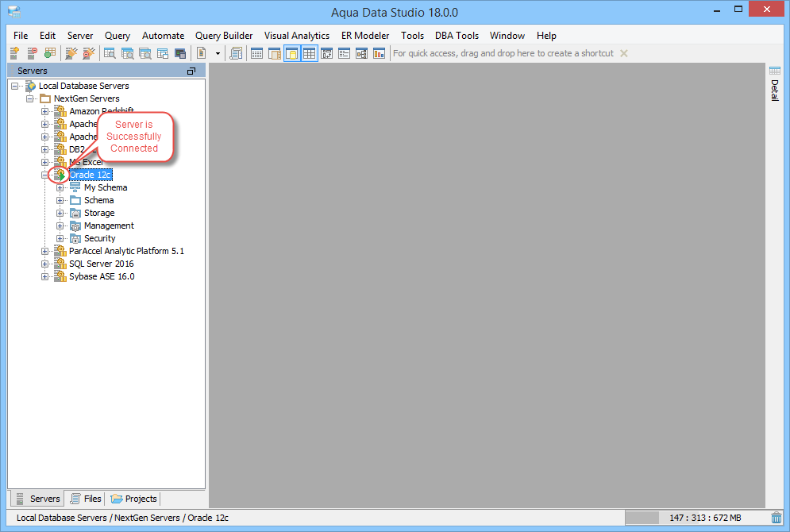Toggle the highlighted plain grid toolbar button

coord(310,53)
